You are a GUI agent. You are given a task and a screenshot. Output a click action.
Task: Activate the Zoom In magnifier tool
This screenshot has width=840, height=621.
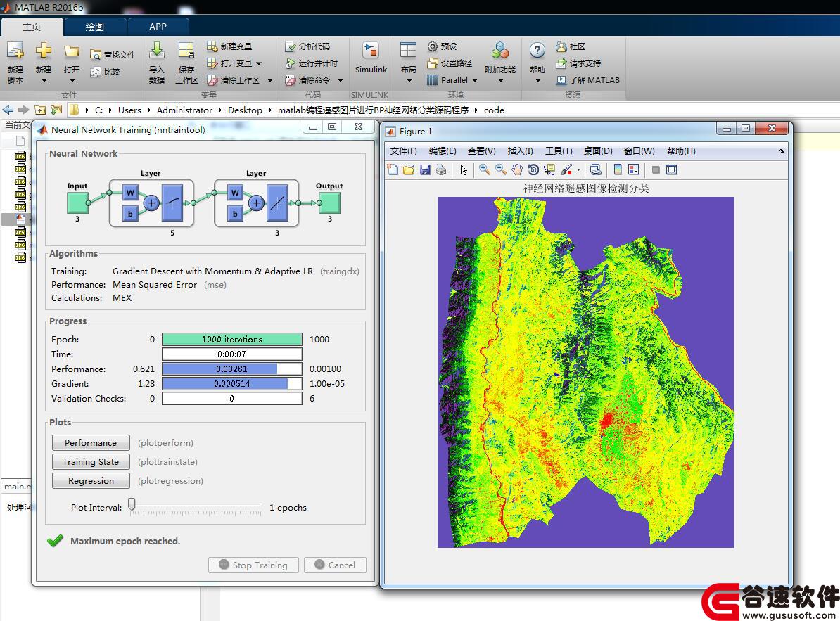[x=485, y=169]
